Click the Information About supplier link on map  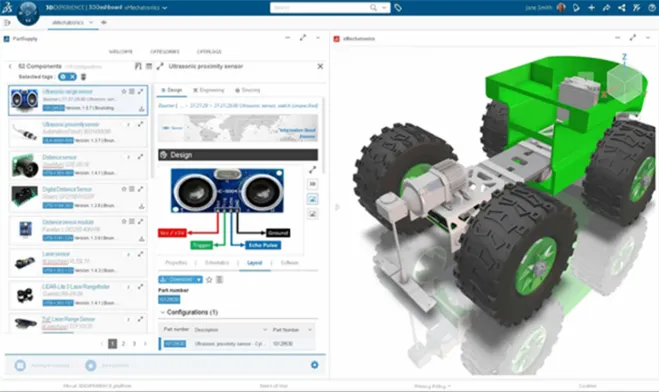click(x=298, y=133)
